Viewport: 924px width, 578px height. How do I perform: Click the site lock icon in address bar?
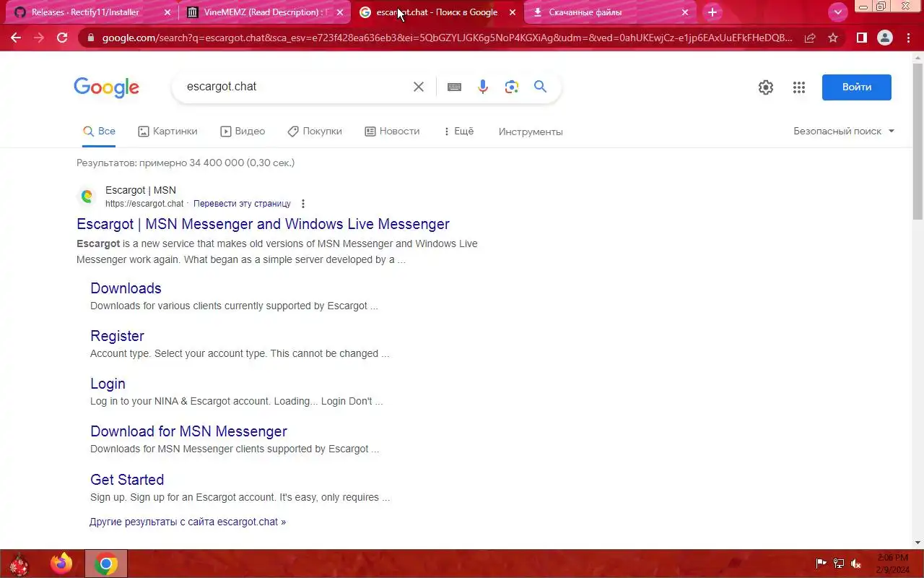point(90,38)
